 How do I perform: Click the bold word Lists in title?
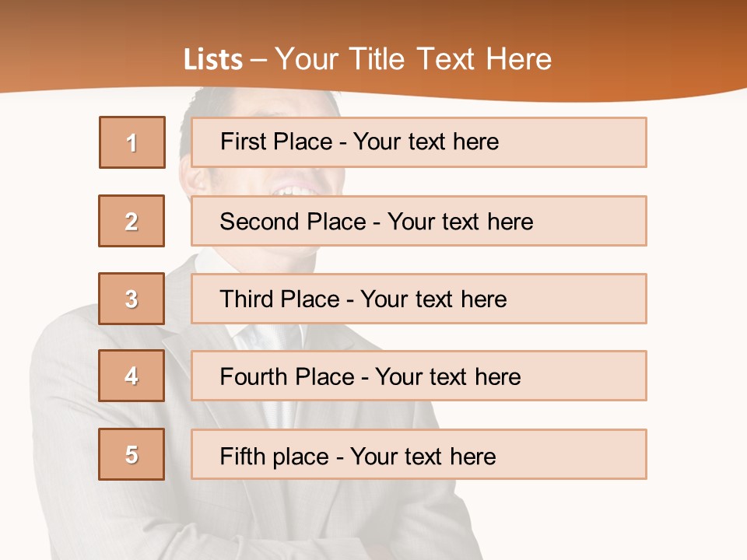(213, 60)
